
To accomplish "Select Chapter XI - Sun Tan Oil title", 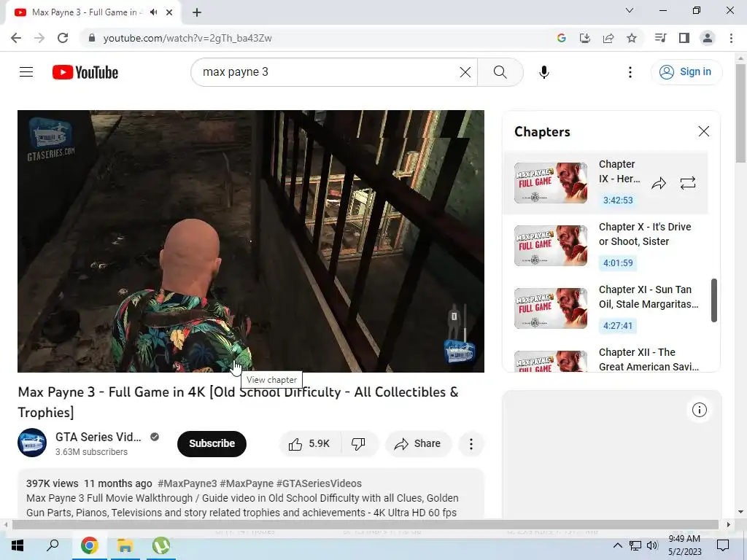I will pos(649,297).
